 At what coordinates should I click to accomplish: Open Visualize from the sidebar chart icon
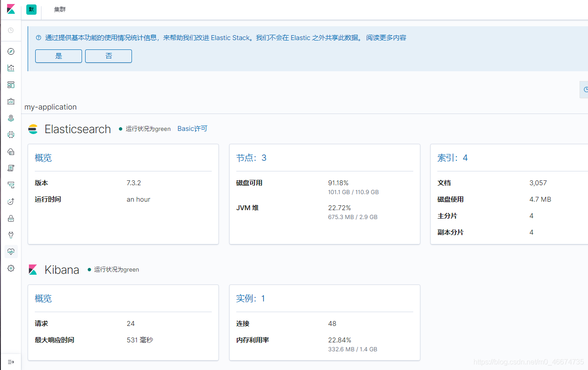(11, 68)
